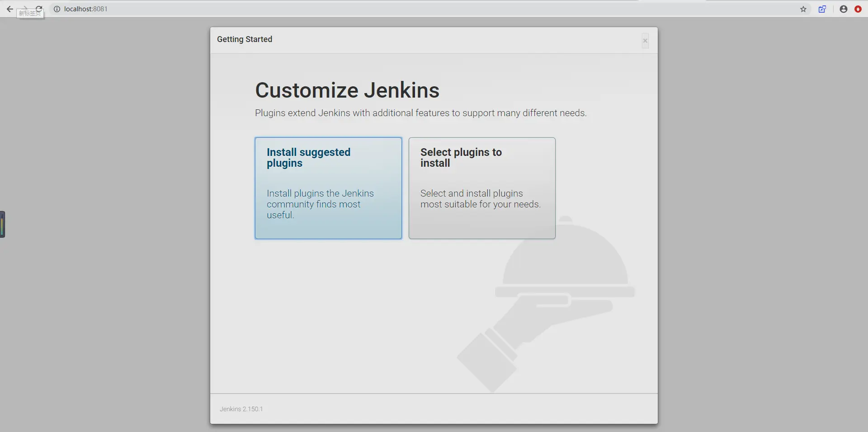Click the browser back arrow
868x432 pixels.
tap(9, 9)
